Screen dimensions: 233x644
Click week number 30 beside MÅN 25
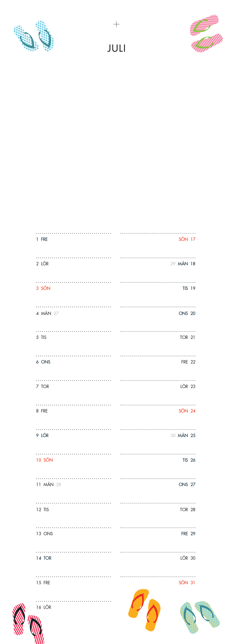coord(173,435)
